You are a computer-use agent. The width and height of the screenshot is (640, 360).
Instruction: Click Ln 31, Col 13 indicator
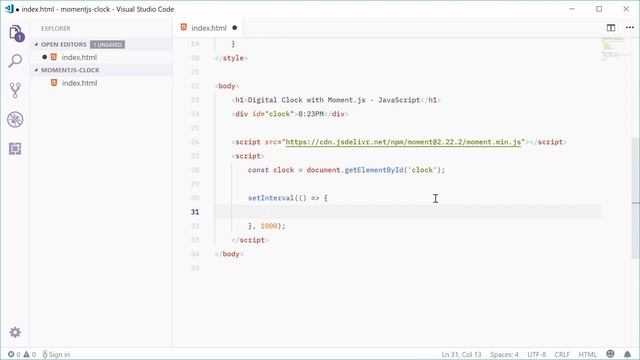[x=461, y=354]
